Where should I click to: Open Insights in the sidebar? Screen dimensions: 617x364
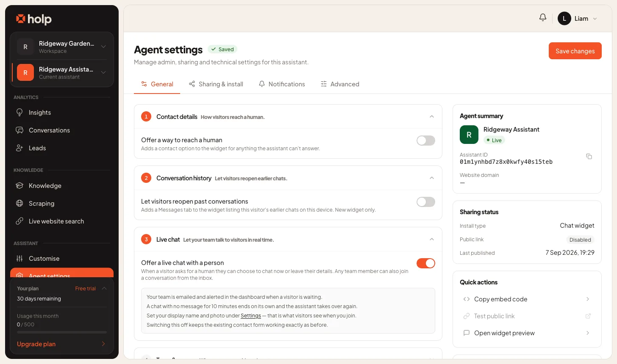coord(62,113)
